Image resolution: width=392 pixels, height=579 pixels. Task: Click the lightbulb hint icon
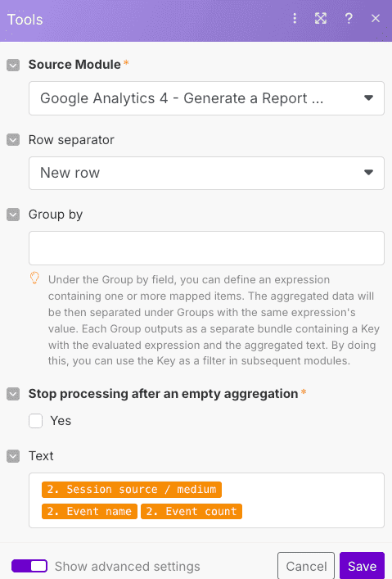(34, 278)
